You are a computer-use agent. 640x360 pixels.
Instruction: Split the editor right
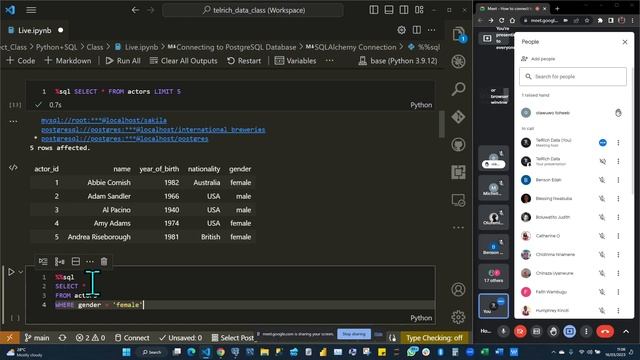416,30
